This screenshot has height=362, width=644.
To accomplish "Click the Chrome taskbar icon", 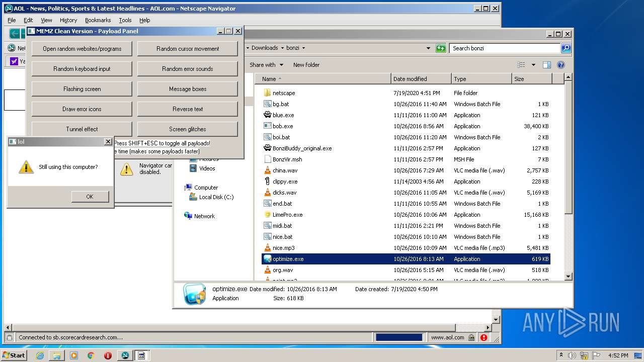I will [91, 355].
